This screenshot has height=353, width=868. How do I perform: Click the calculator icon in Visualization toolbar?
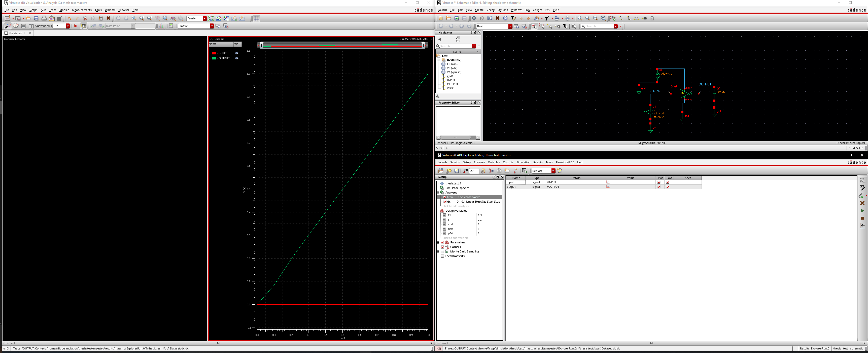tap(171, 26)
